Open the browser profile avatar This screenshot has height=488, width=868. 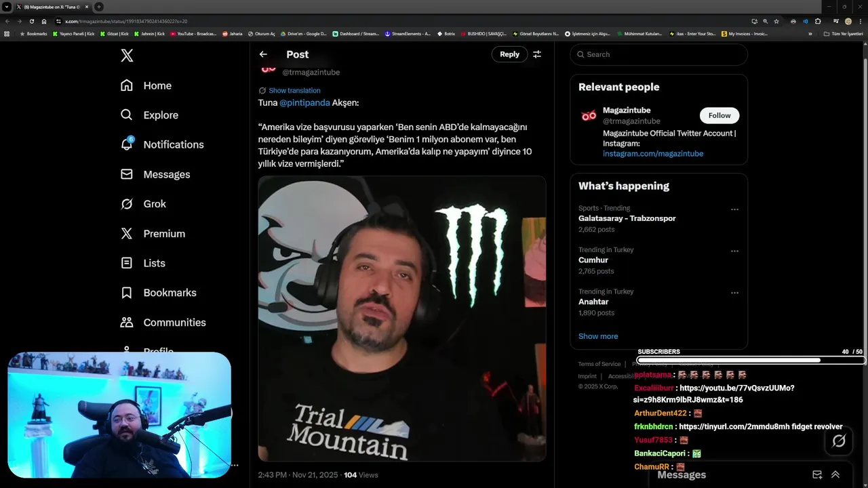(x=848, y=21)
